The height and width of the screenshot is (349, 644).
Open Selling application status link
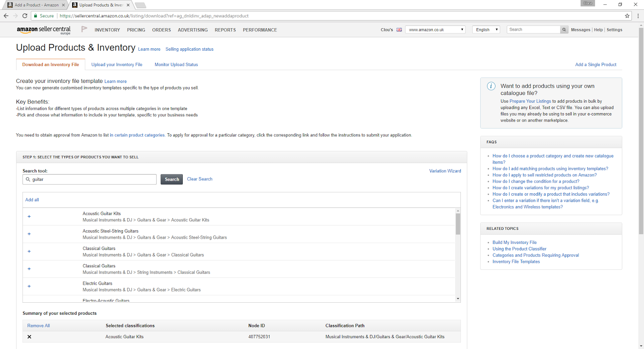190,49
